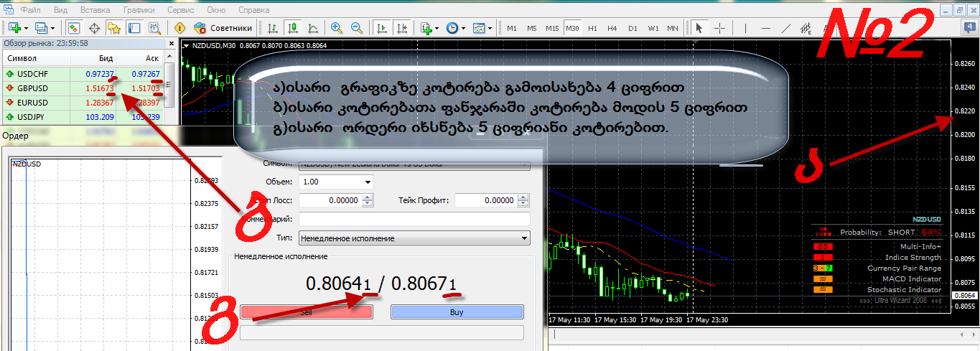The image size is (980, 351).
Task: Select the Crosshair tool
Action: (x=719, y=28)
